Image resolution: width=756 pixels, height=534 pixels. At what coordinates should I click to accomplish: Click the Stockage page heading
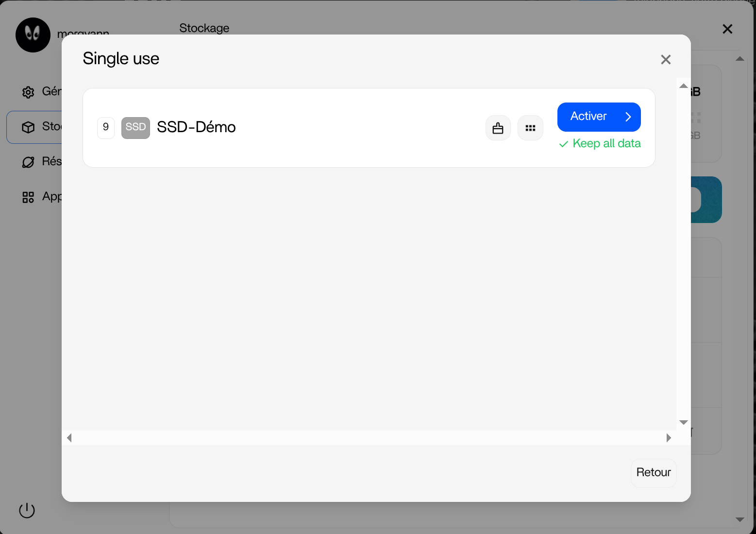tap(204, 28)
